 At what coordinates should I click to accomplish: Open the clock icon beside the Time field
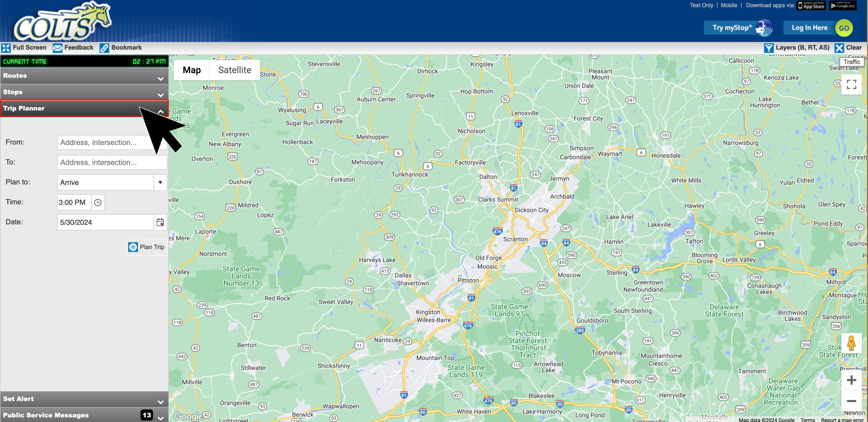click(97, 202)
